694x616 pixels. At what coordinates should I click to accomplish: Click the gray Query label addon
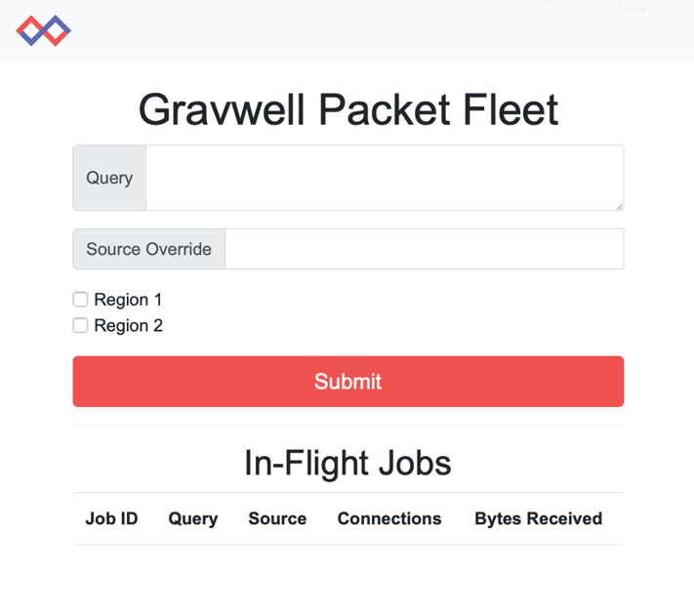point(109,178)
